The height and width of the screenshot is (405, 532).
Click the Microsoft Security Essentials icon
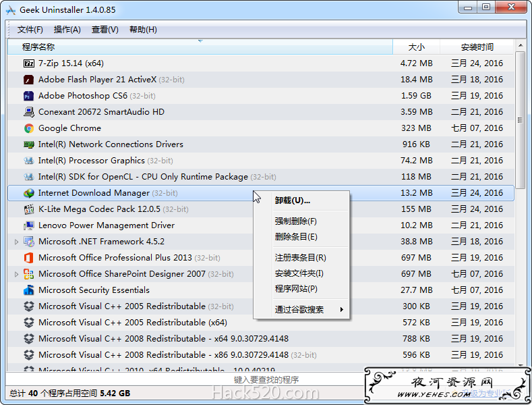click(x=29, y=290)
